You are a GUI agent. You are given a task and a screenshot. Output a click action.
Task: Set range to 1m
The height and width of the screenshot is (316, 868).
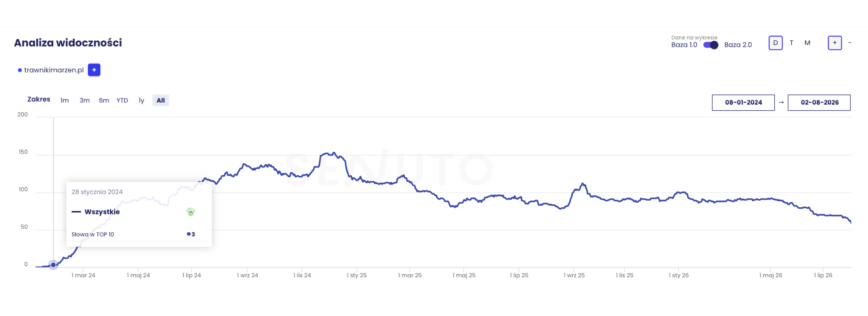click(64, 100)
